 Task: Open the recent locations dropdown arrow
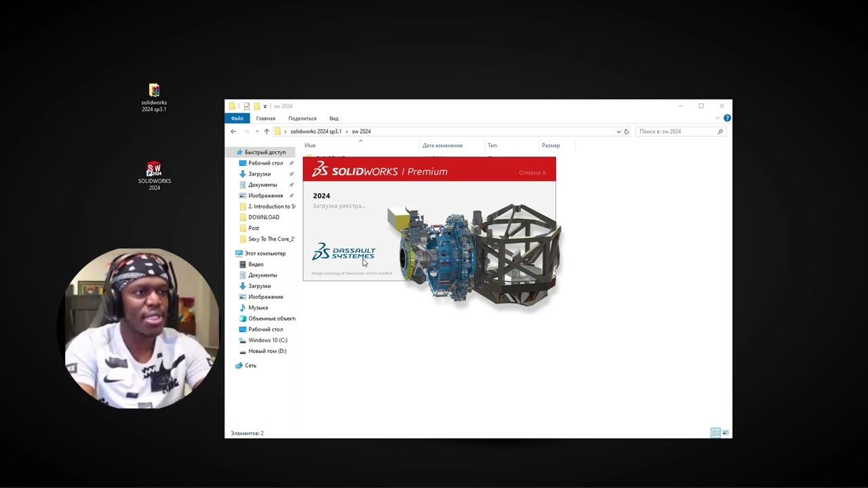coord(257,131)
